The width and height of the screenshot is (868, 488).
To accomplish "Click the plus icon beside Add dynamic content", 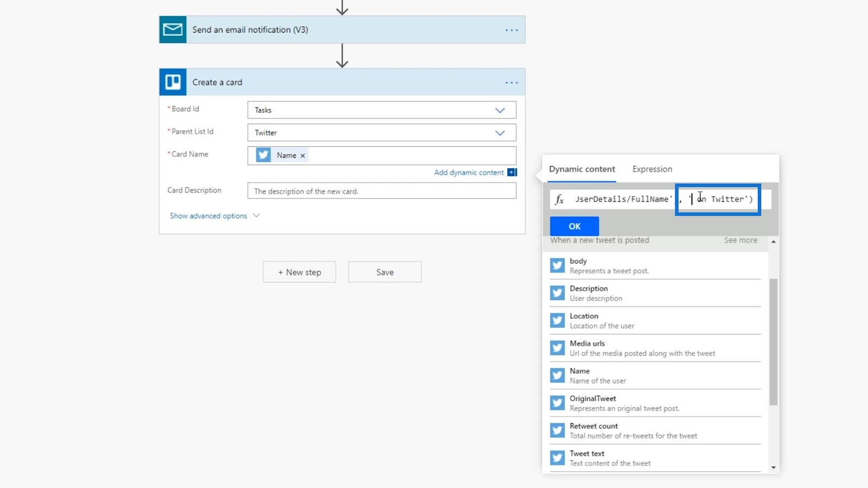I will (512, 172).
